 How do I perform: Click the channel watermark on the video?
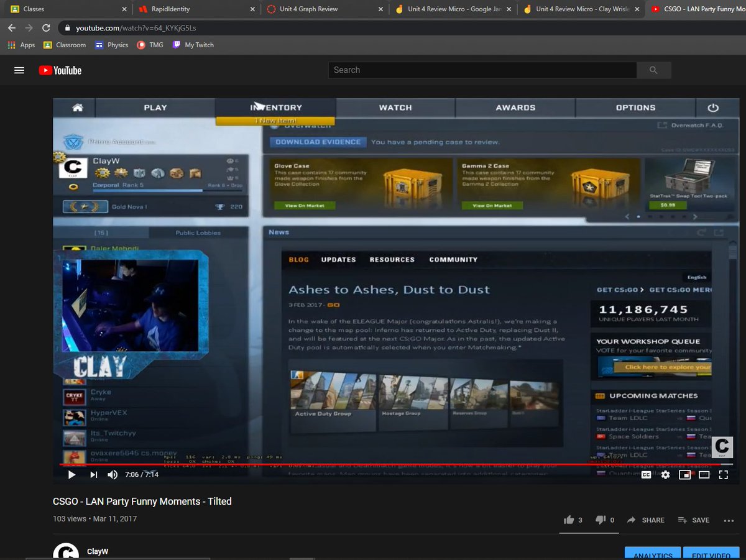click(x=722, y=447)
